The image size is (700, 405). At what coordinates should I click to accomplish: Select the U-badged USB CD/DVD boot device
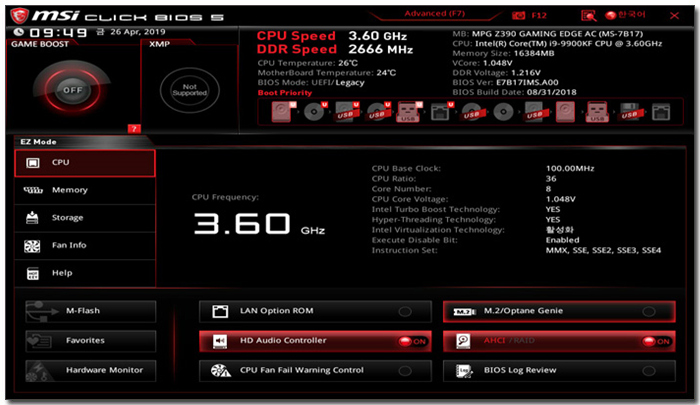point(378,112)
